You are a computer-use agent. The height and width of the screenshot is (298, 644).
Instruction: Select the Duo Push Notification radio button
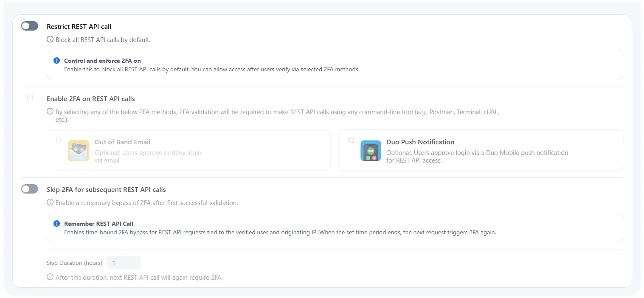point(351,140)
